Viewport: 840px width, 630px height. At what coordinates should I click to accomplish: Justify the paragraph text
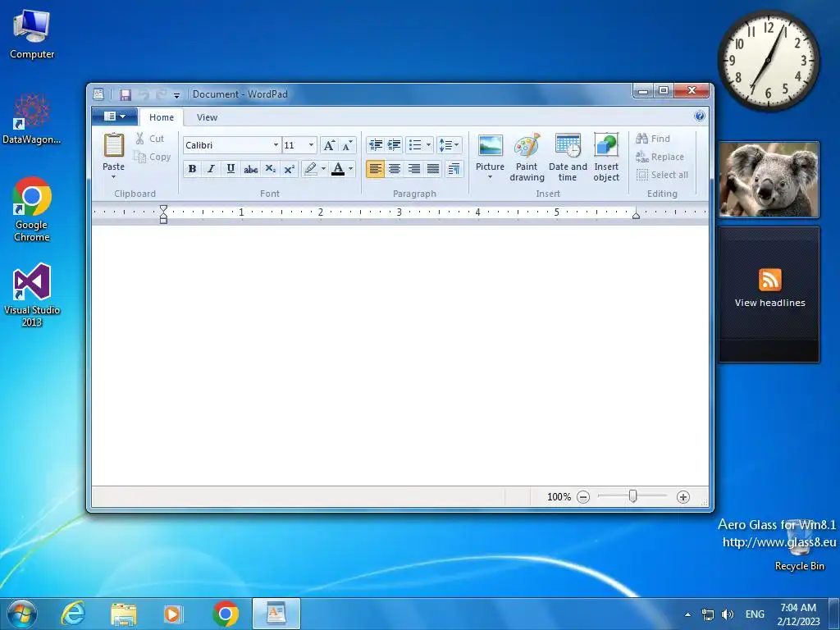click(x=433, y=169)
